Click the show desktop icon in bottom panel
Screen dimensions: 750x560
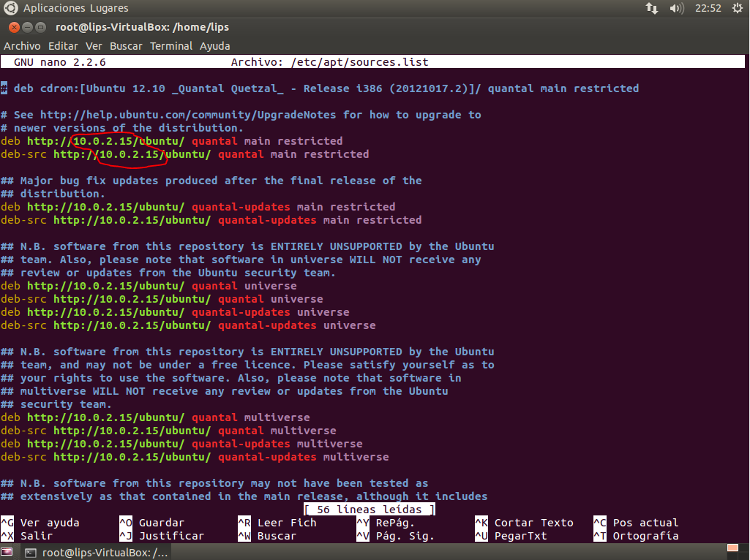click(7, 552)
